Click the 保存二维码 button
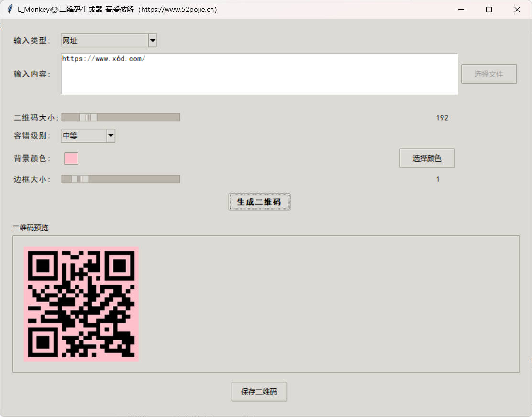The image size is (532, 417). coord(259,392)
